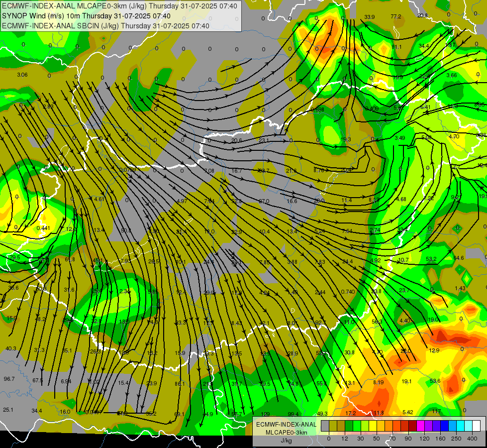Click the map value 55.8
The width and height of the screenshot is (487, 448).
point(322,383)
